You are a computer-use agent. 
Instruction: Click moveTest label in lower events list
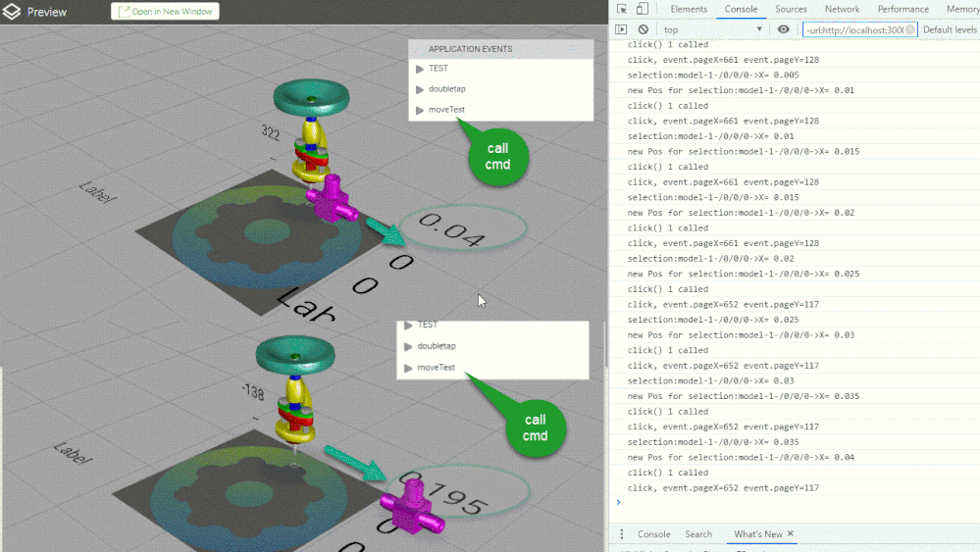tap(436, 367)
